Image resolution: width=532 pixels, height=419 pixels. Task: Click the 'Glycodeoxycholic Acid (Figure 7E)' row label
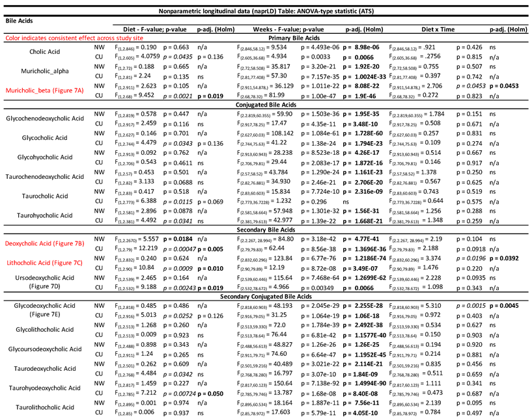pyautogui.click(x=45, y=310)
